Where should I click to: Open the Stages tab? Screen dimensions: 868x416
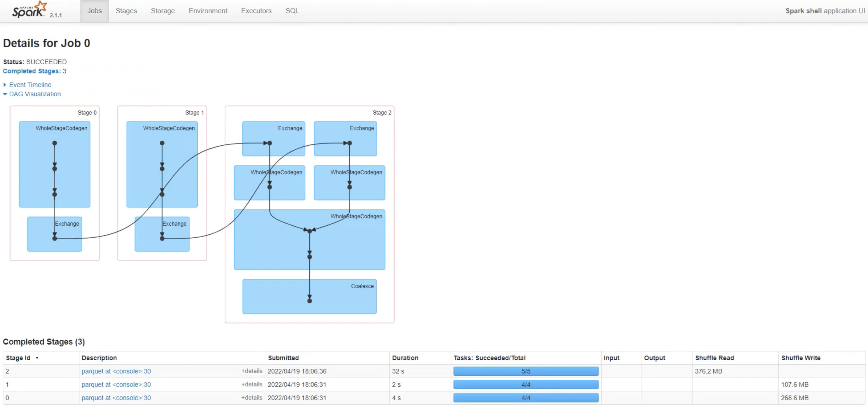click(126, 11)
